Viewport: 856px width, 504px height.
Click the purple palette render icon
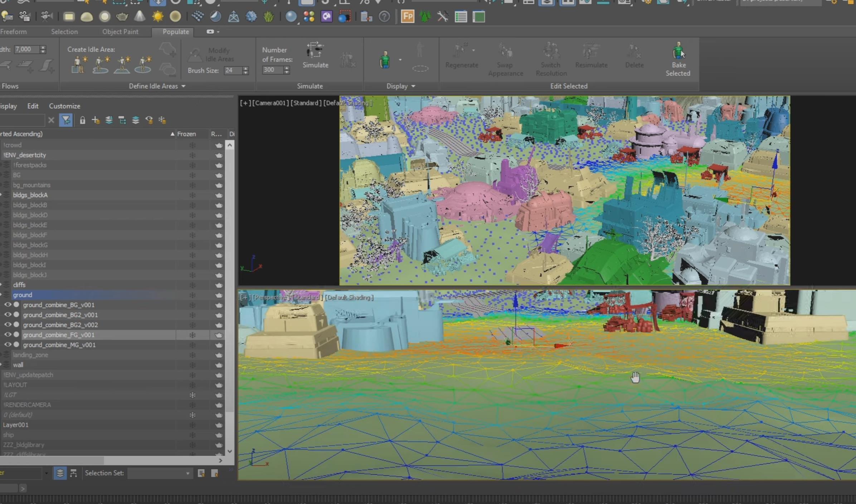[326, 16]
